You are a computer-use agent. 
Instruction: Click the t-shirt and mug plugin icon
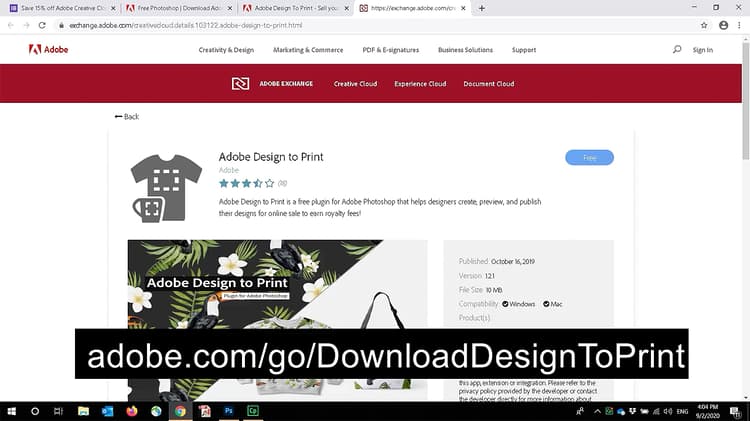pyautogui.click(x=166, y=188)
